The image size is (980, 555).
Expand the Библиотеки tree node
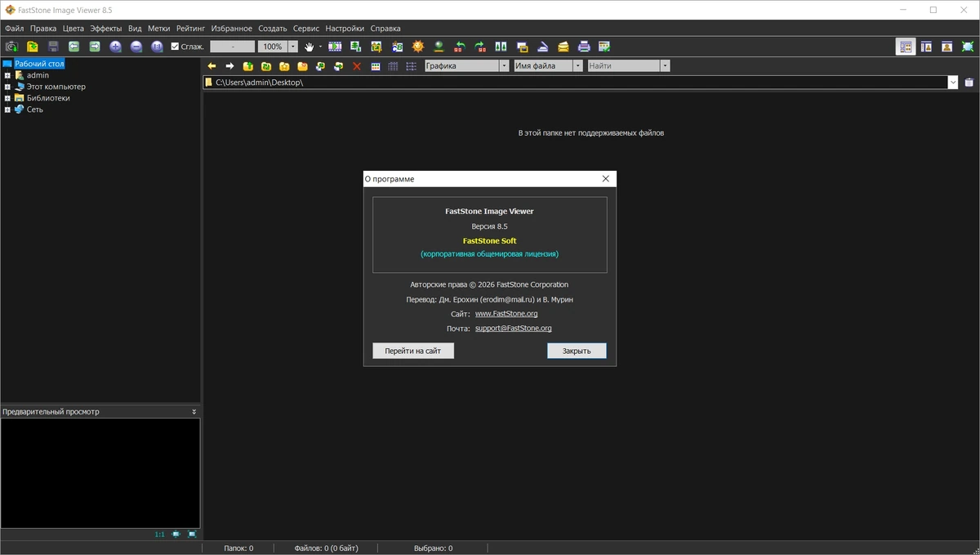[7, 98]
